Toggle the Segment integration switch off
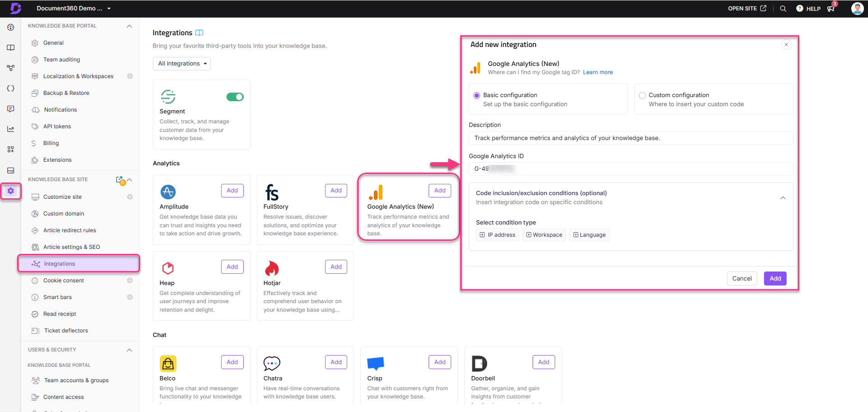Viewport: 868px width, 412px height. click(235, 97)
